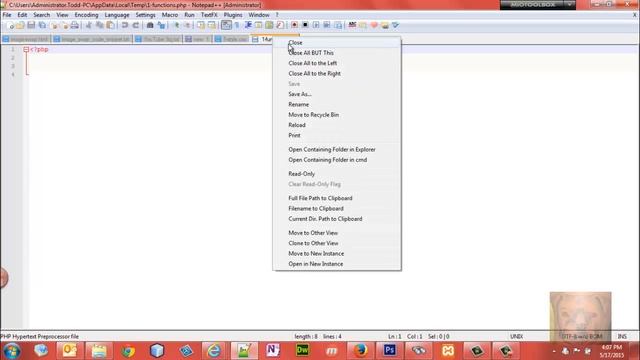This screenshot has width=640, height=360.
Task: Click the heart-shaped toolbar icon
Action: (374, 25)
